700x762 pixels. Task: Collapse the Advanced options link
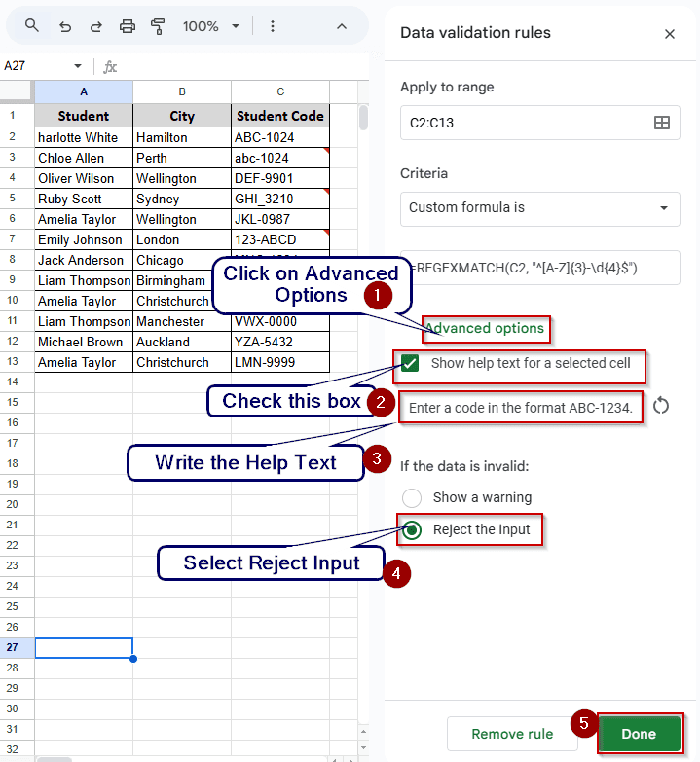click(485, 329)
